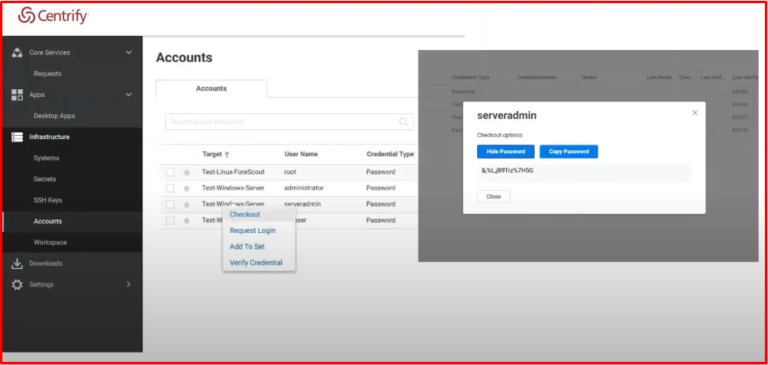Click the Hide Password button
Image resolution: width=768 pixels, height=365 pixels.
click(x=505, y=152)
